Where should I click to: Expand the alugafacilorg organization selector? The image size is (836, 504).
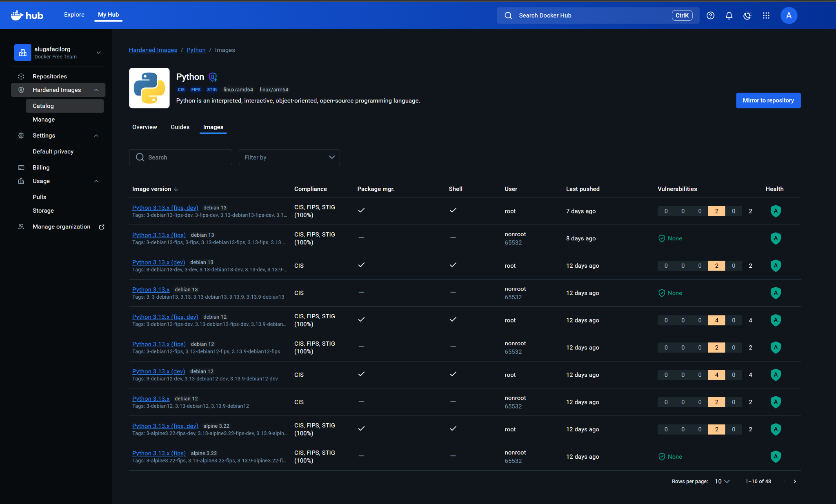98,52
